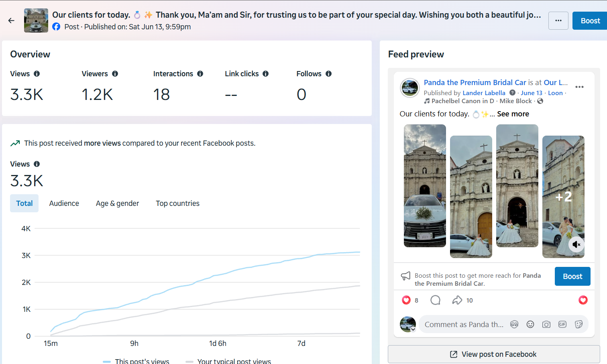This screenshot has height=364, width=607.
Task: Open the +2 more photos thumbnail
Action: click(x=563, y=197)
